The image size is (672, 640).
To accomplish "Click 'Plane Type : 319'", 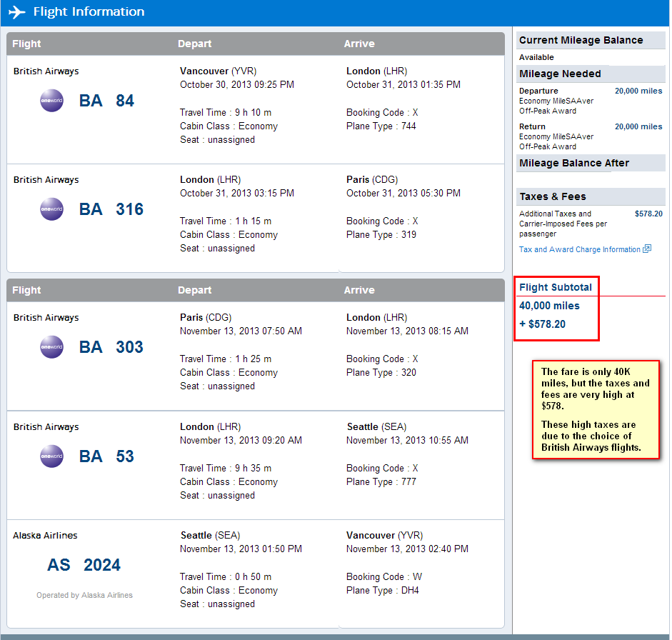I will (x=381, y=234).
